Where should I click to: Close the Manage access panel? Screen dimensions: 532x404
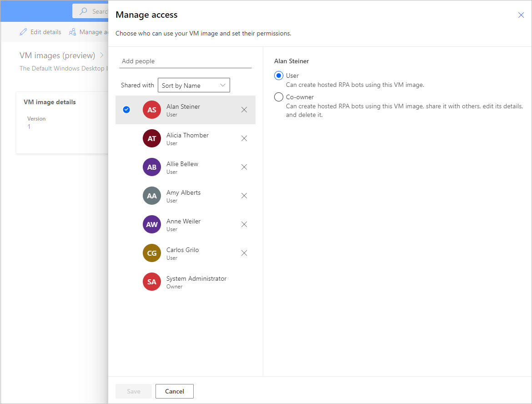tap(521, 15)
